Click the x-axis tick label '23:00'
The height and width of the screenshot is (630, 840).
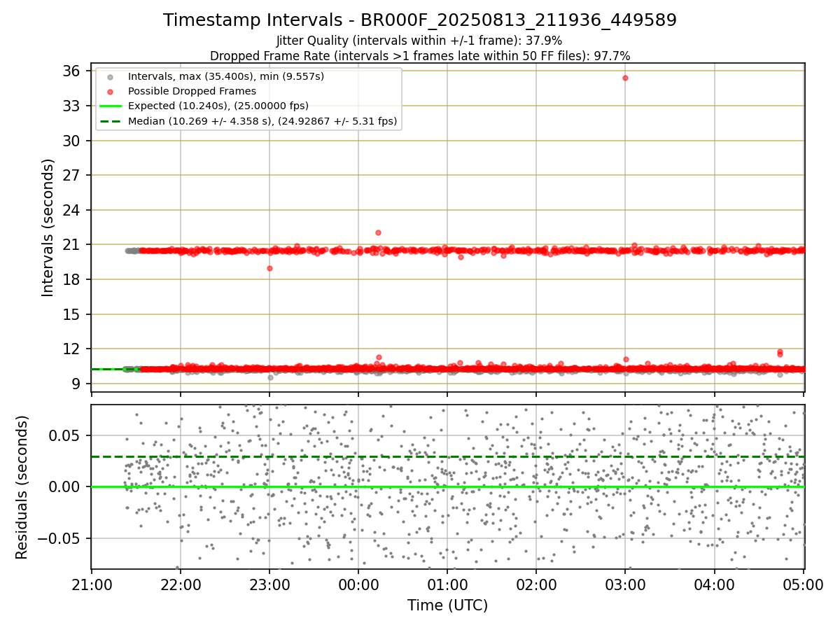point(269,586)
